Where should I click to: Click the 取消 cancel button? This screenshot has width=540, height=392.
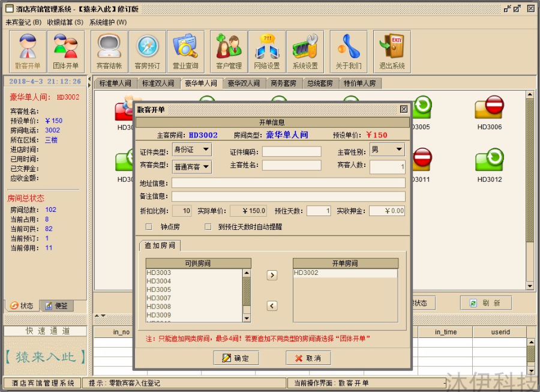(308, 358)
